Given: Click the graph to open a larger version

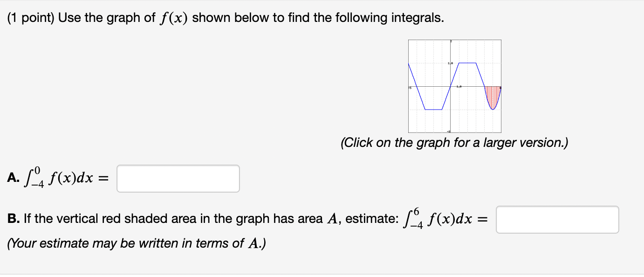Looking at the screenshot, I should click(454, 86).
